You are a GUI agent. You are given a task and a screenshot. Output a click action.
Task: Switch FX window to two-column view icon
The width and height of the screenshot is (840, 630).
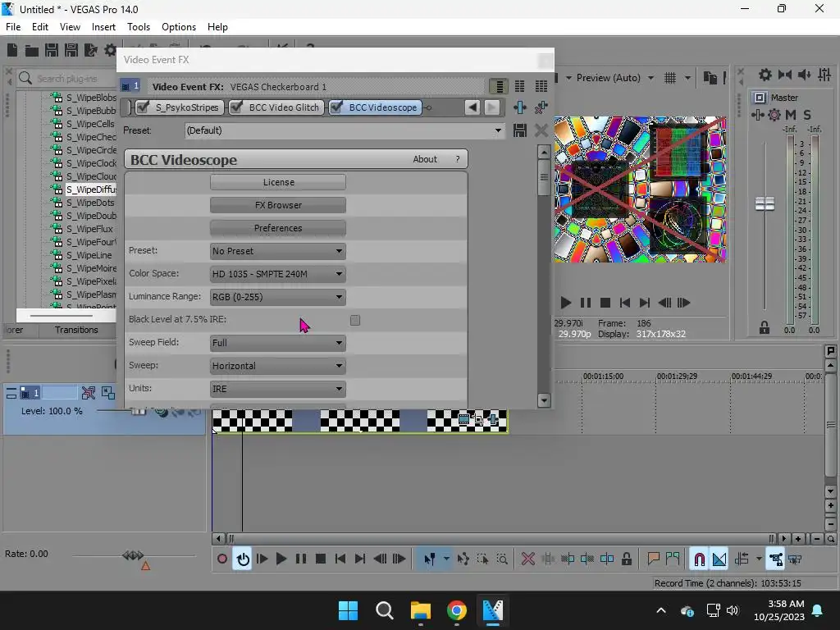[x=519, y=86]
